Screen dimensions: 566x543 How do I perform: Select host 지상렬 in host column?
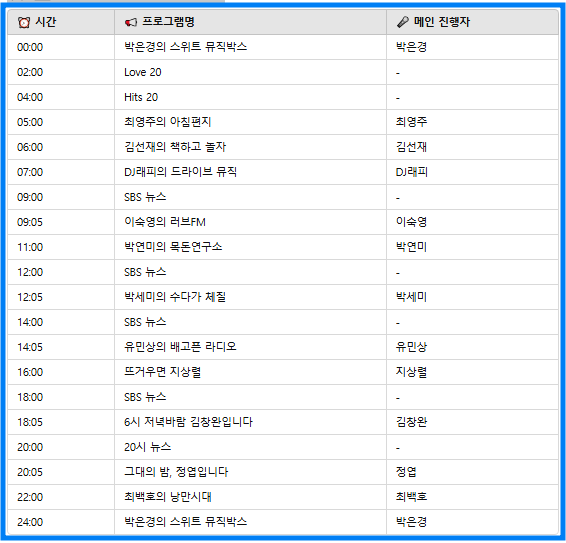click(x=412, y=372)
